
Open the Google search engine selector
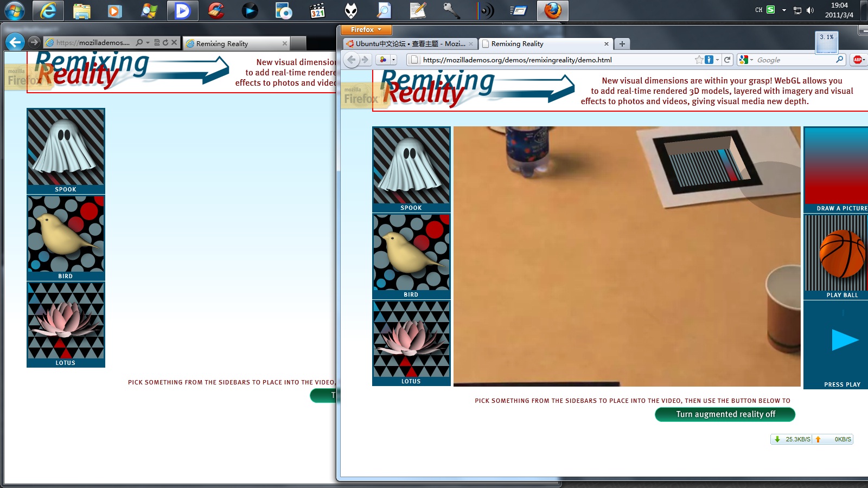click(746, 60)
